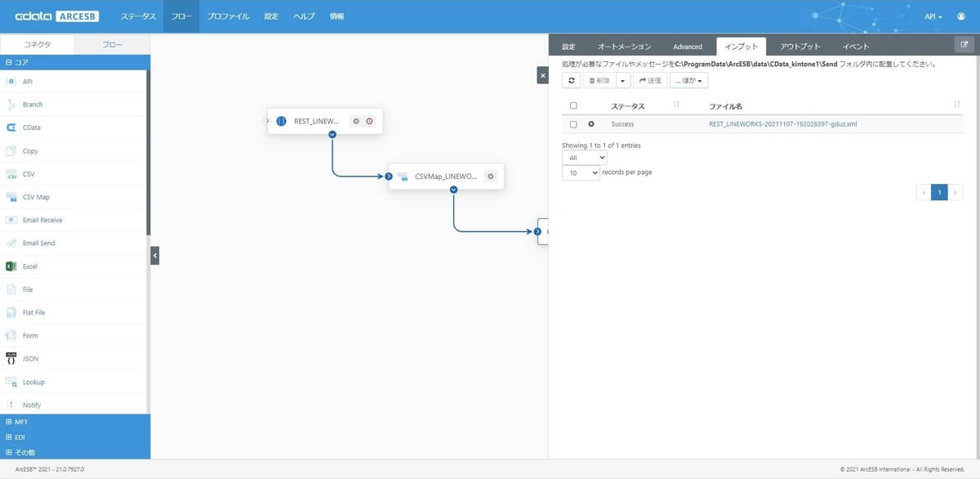Screen dimensions: 980x479
Task: Click output port below CSVMap_LINEWO node
Action: point(453,190)
